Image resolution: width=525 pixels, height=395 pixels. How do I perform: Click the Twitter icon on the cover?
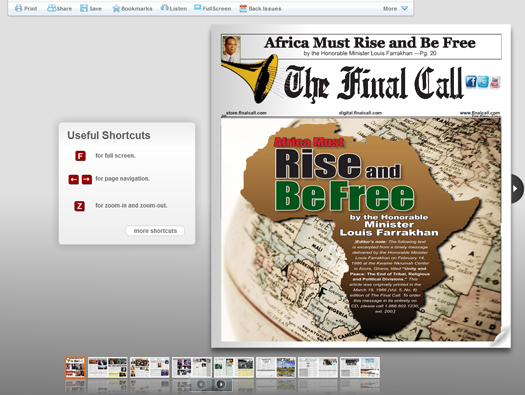[483, 81]
